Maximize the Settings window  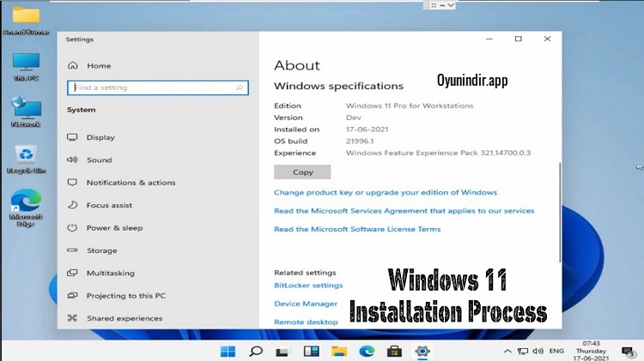click(519, 39)
